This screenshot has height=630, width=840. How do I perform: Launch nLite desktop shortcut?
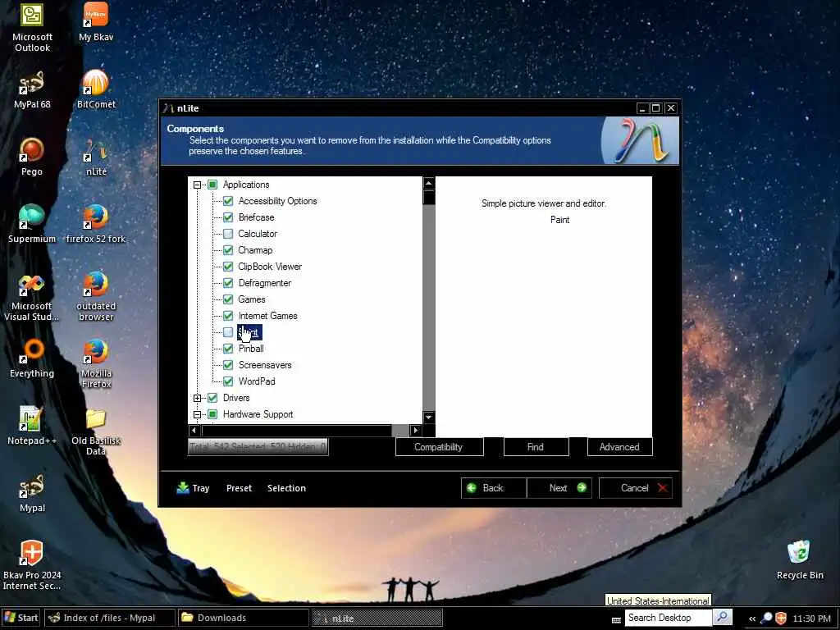[96, 157]
